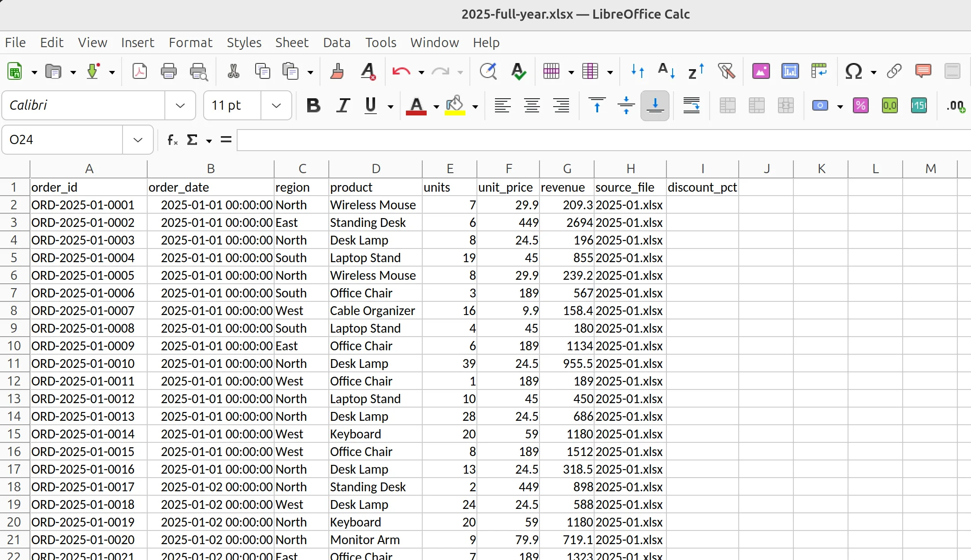Expand the font name dropdown
Viewport: 971px width, 560px height.
pyautogui.click(x=180, y=105)
